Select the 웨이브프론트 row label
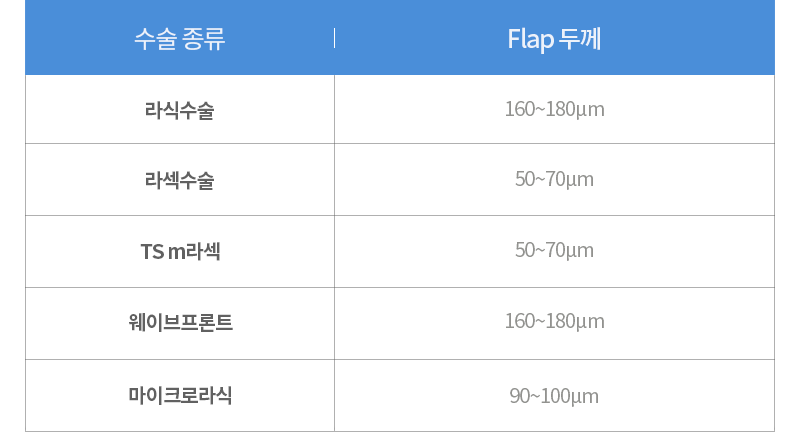This screenshot has height=432, width=800. point(180,322)
